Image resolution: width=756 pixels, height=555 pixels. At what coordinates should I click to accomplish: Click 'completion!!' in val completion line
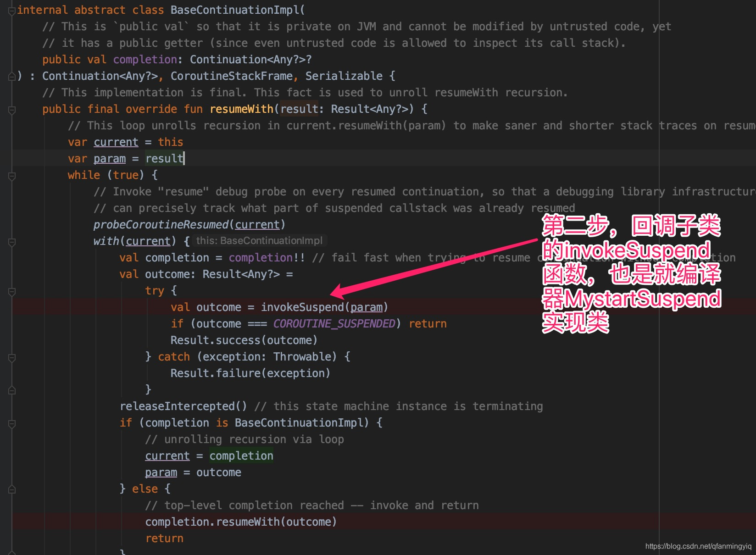[267, 258]
